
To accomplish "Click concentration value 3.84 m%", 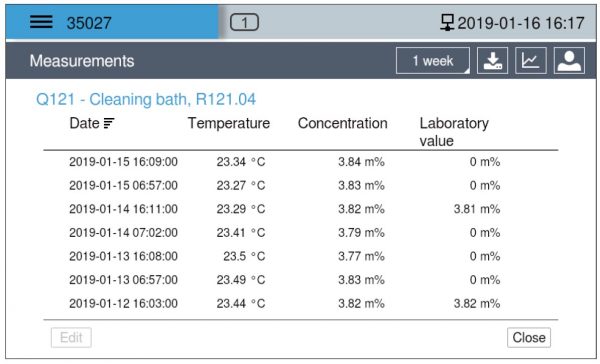I will coord(361,162).
